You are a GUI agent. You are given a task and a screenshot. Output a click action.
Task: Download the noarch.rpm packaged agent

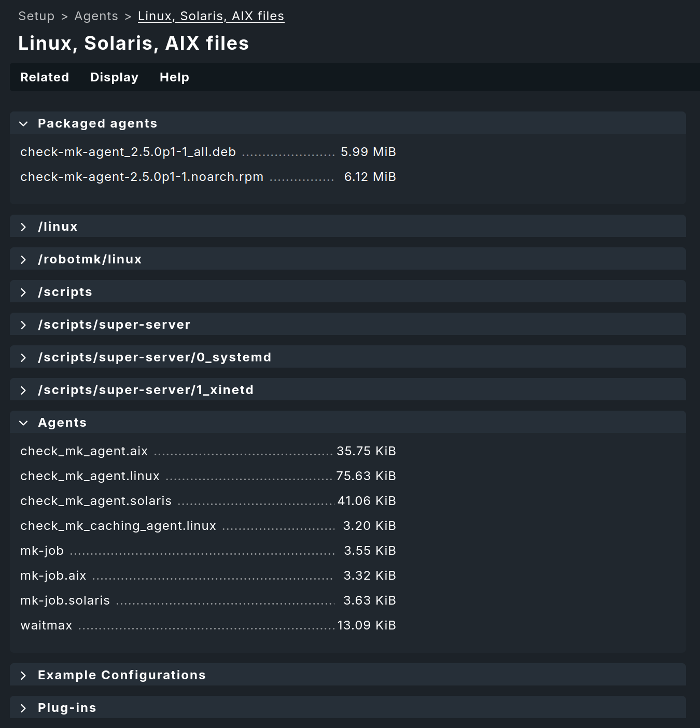coord(141,177)
